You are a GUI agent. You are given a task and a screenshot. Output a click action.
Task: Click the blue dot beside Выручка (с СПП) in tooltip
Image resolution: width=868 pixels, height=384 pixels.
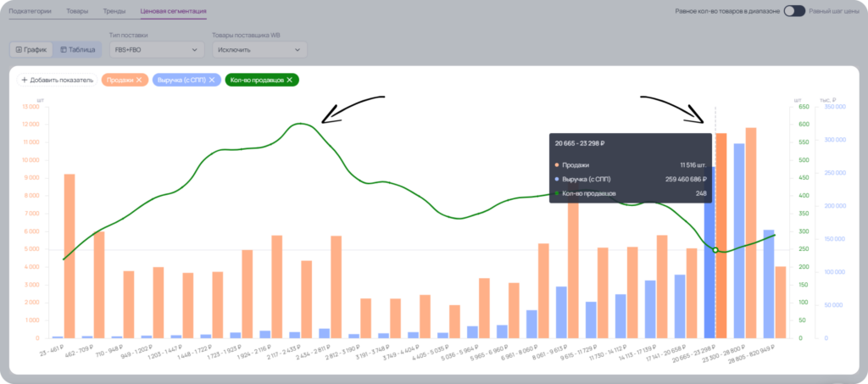click(557, 179)
